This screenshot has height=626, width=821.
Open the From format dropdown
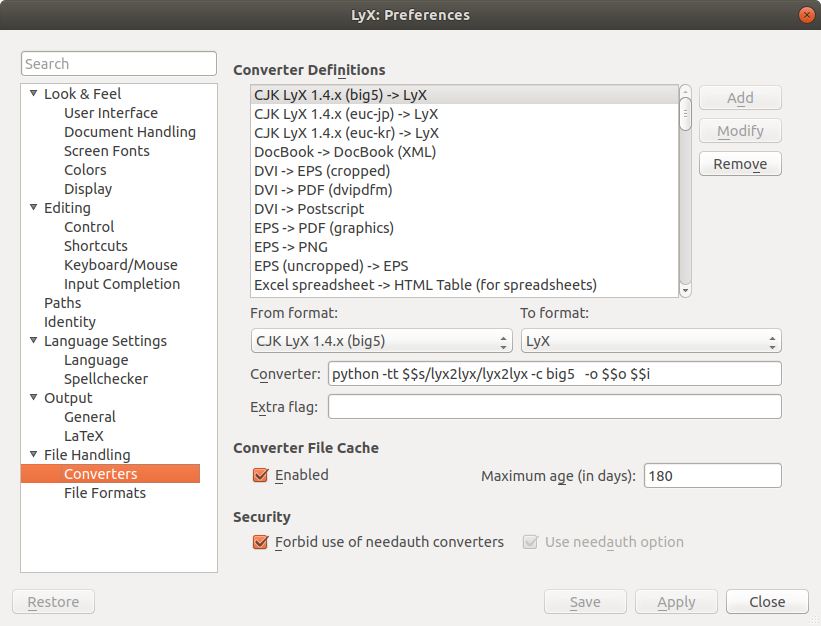[x=381, y=342]
